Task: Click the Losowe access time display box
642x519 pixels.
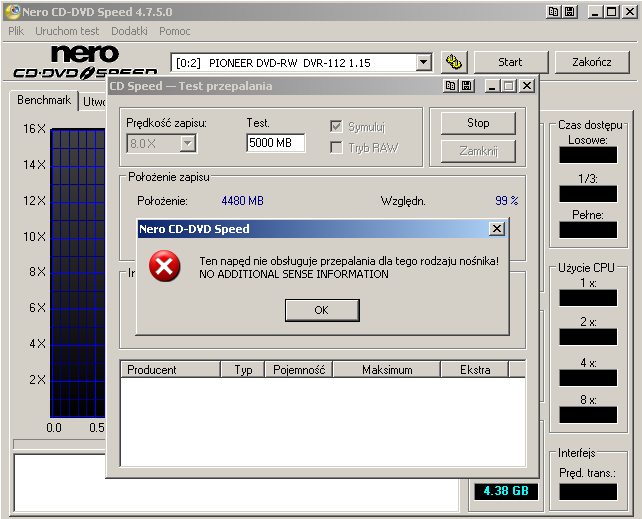Action: coord(588,155)
